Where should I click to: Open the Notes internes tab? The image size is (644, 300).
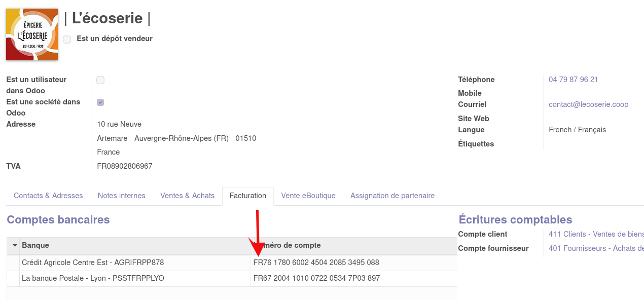122,196
